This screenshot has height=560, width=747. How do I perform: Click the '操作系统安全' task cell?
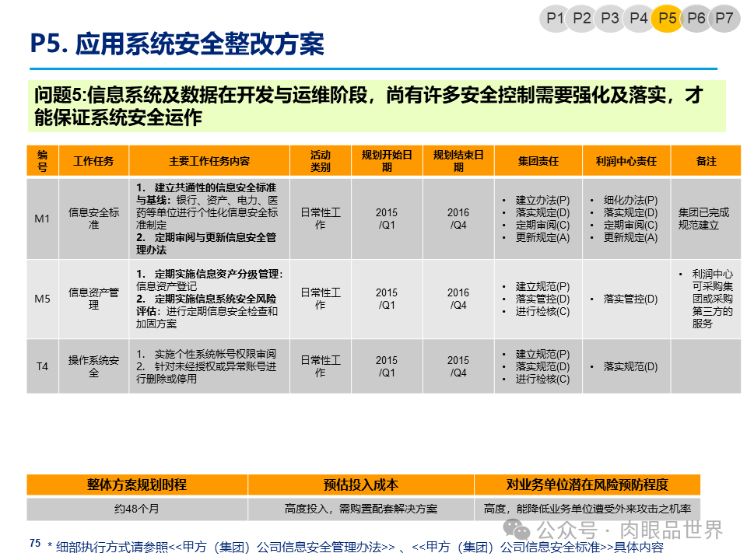click(93, 366)
